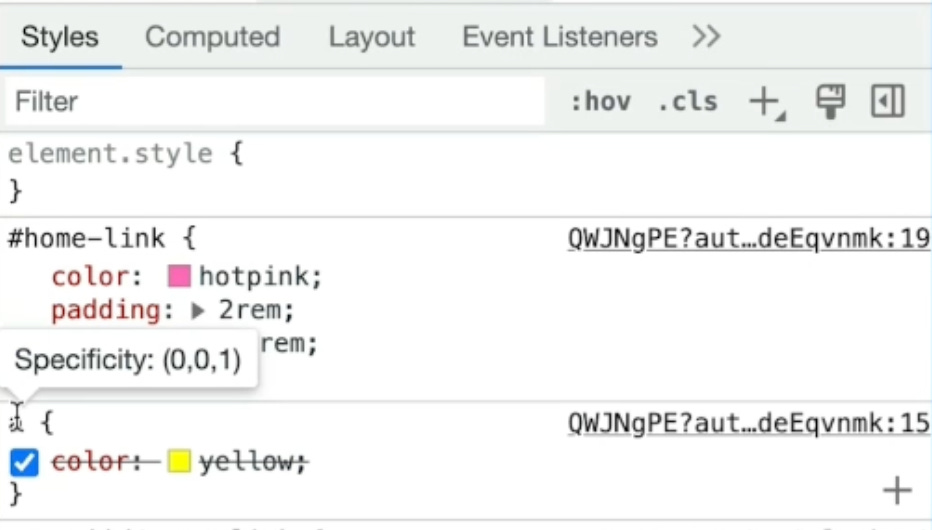Toggle the .cls class editor button
932x530 pixels.
688,102
